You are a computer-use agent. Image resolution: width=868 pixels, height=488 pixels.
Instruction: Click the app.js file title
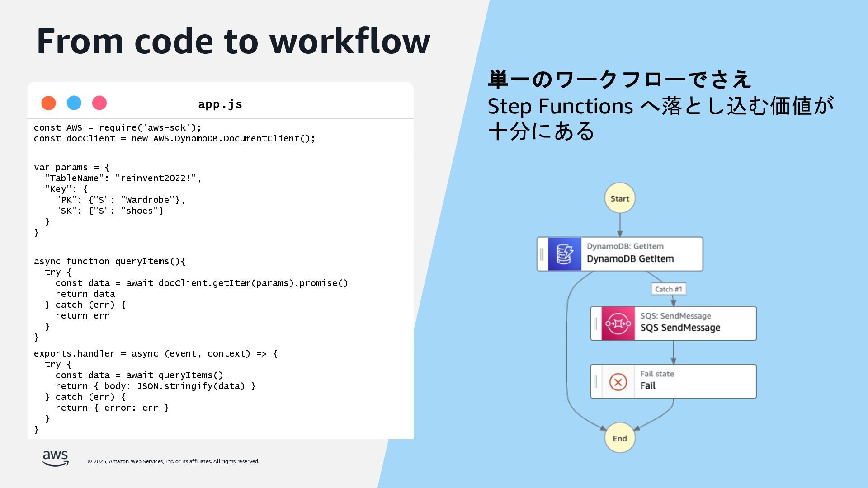click(x=220, y=104)
